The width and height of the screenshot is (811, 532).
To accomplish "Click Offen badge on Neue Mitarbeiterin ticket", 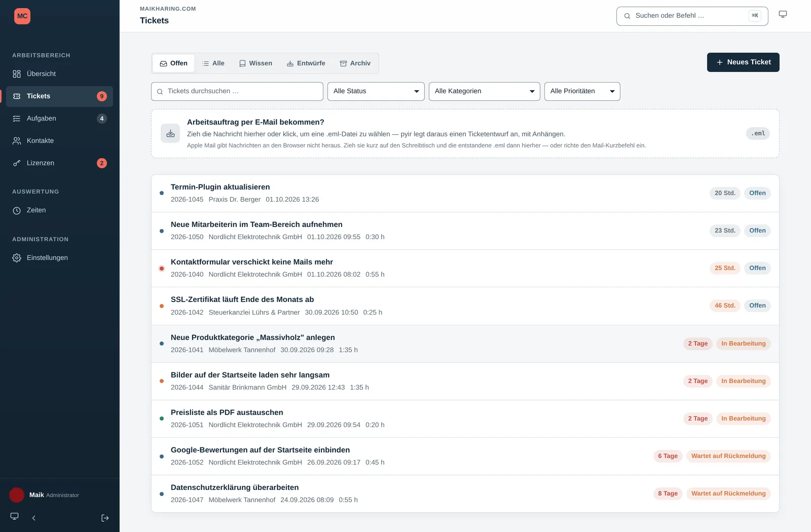I will 757,231.
